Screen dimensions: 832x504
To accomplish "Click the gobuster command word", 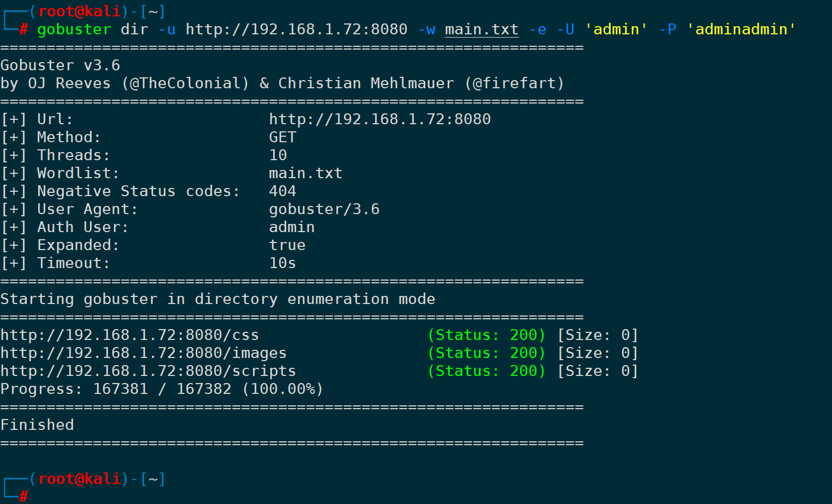I will (x=74, y=29).
